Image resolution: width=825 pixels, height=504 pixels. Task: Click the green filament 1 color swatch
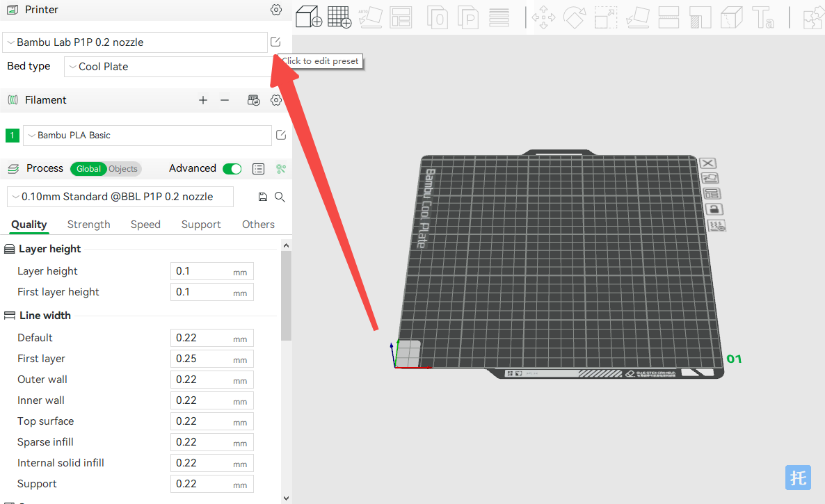coord(12,136)
